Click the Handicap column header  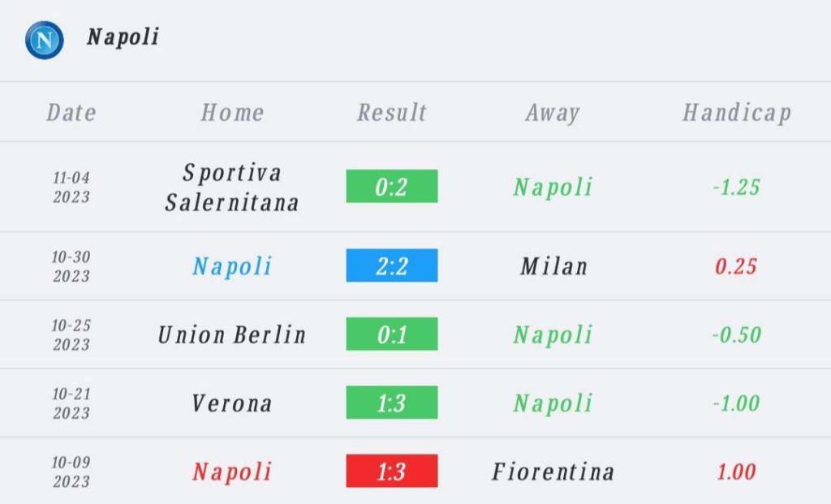point(737,113)
